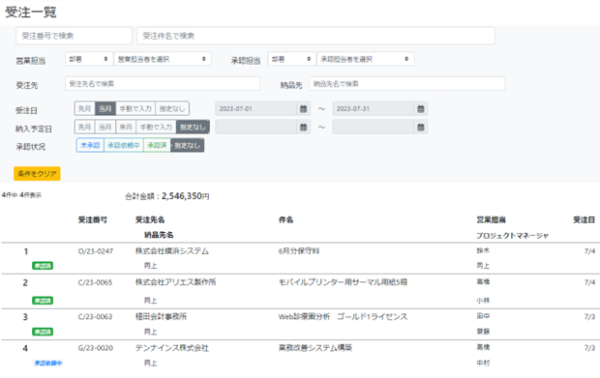Click order number C/23-0065
600x378 pixels.
pos(95,282)
